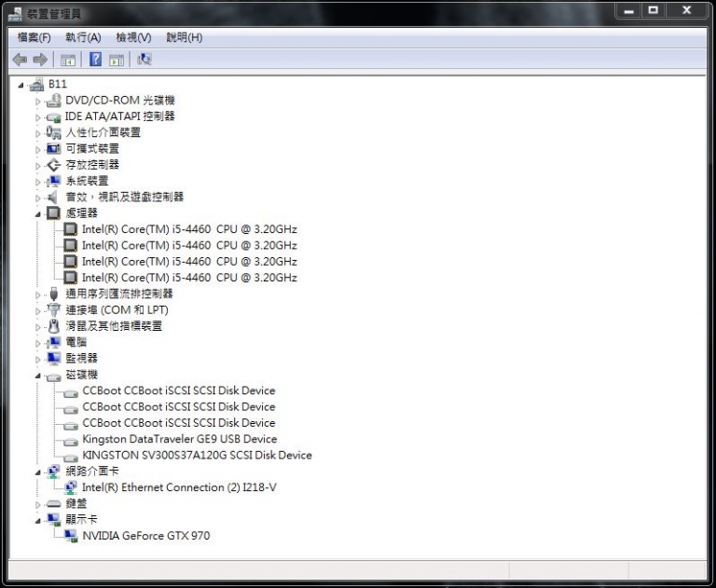Click the 磁碟機 disk drive category icon
Screen dimensions: 716x588
(53, 376)
